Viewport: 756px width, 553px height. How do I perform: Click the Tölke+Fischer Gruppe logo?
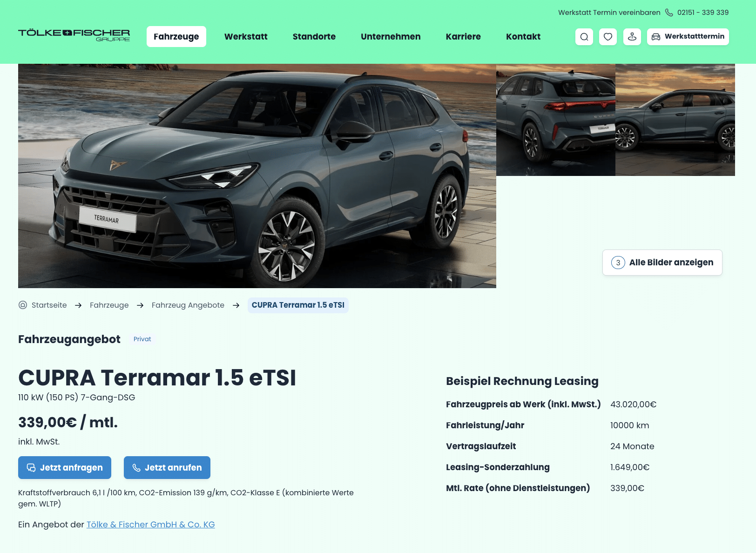click(74, 35)
